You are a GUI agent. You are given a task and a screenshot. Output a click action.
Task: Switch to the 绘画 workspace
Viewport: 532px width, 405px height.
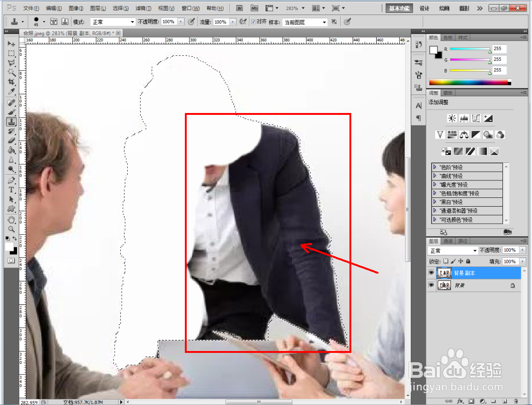444,8
